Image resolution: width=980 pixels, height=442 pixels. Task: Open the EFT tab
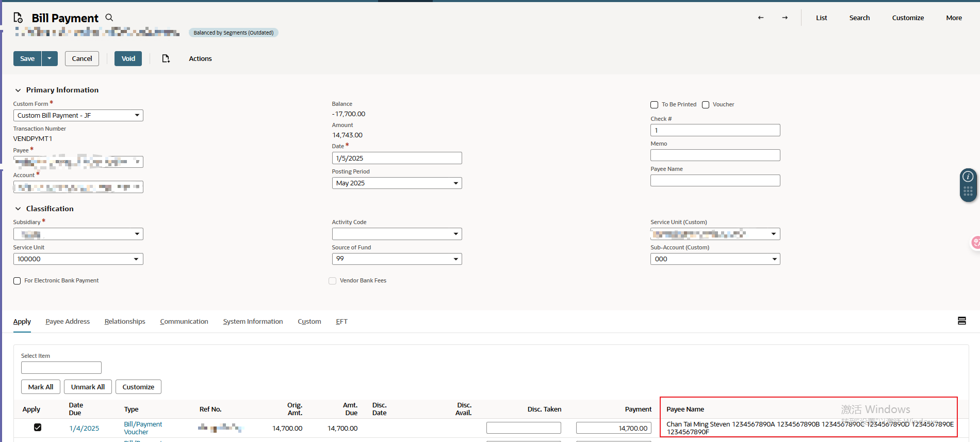341,321
